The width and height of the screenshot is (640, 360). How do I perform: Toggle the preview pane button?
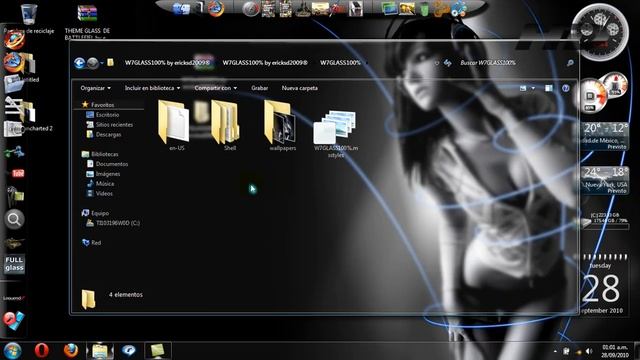[549, 88]
